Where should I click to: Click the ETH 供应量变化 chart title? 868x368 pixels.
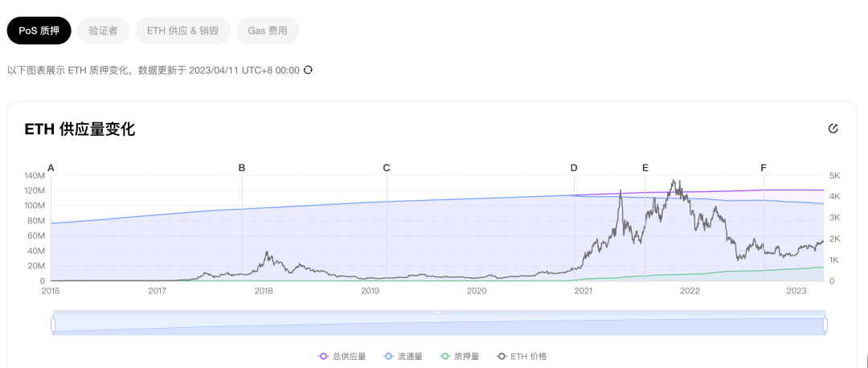click(80, 129)
